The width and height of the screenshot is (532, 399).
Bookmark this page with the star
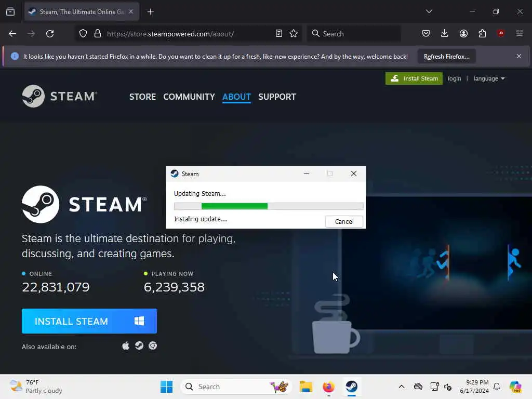tap(294, 34)
